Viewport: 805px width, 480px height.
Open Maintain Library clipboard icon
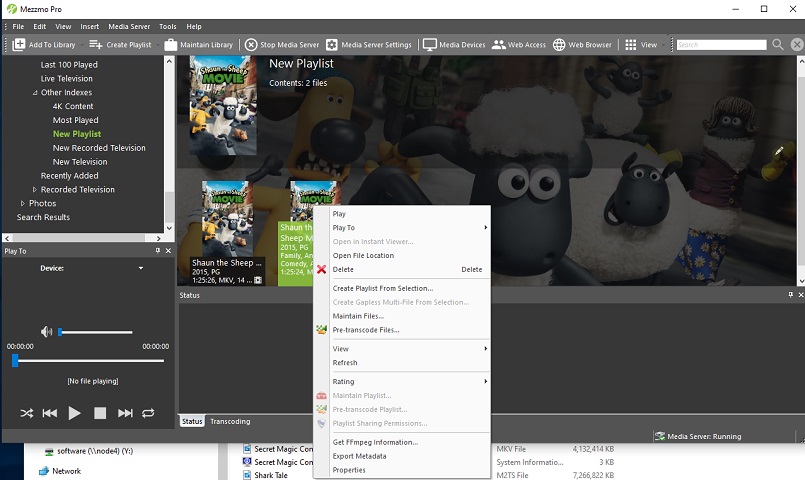click(170, 45)
